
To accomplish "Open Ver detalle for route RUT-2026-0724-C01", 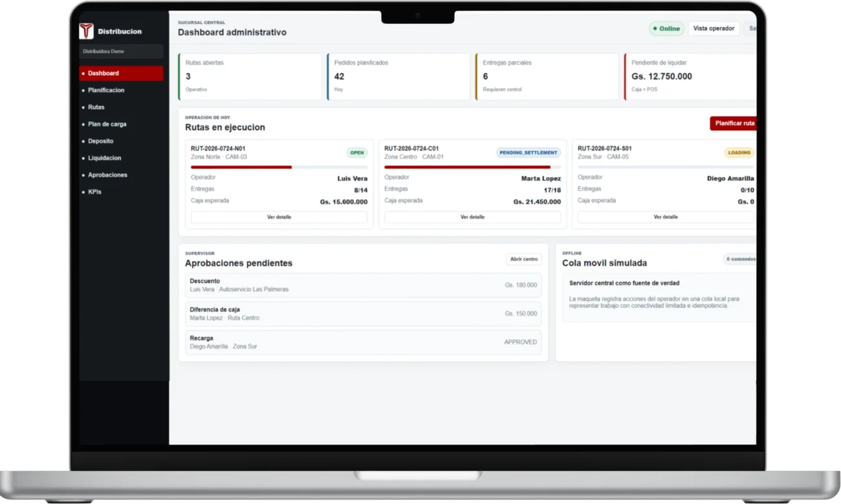I will click(472, 217).
